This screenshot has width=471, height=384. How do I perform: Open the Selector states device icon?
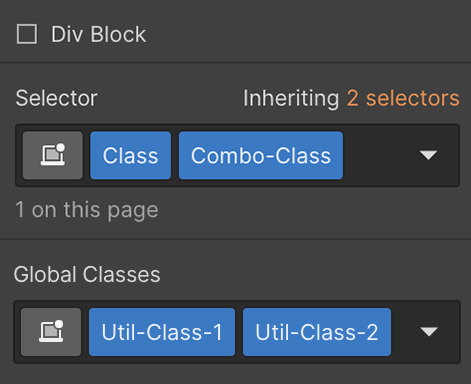53,155
